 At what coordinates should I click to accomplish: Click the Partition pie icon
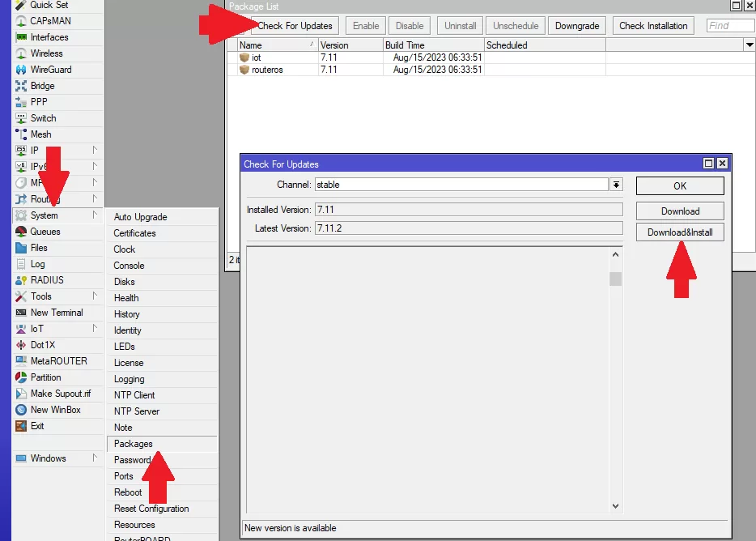pos(21,377)
